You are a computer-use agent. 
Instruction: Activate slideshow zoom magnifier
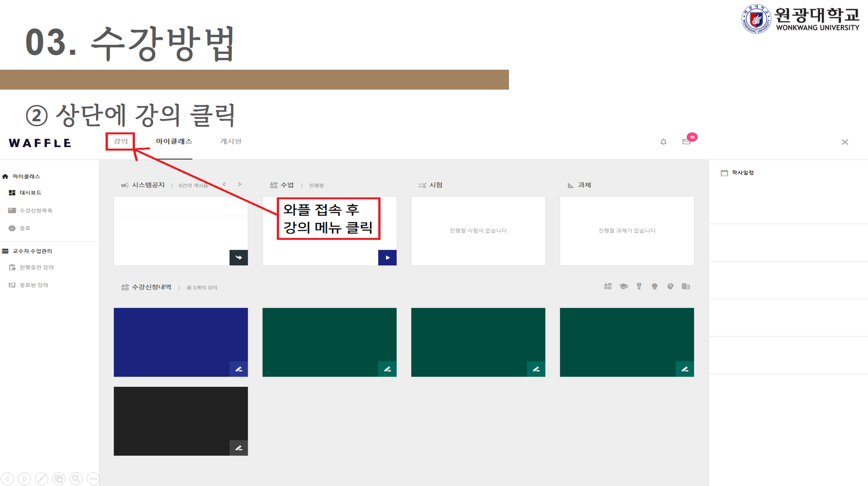[x=76, y=478]
